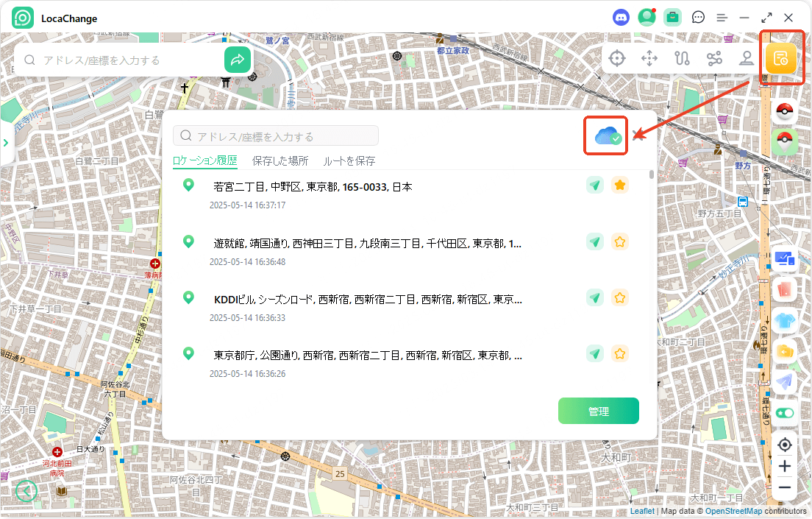This screenshot has height=519, width=812.
Task: Toggle the green switch on right sidebar
Action: point(785,413)
